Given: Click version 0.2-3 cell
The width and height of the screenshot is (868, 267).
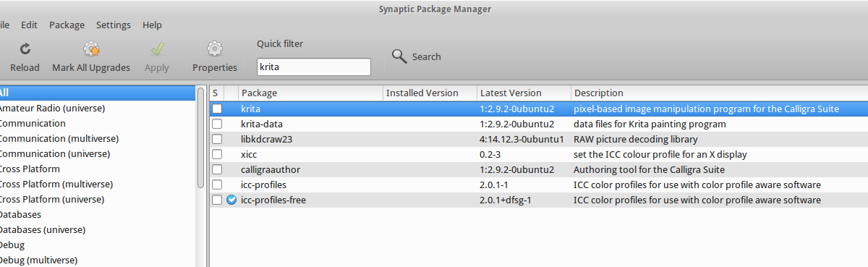Looking at the screenshot, I should tap(490, 154).
